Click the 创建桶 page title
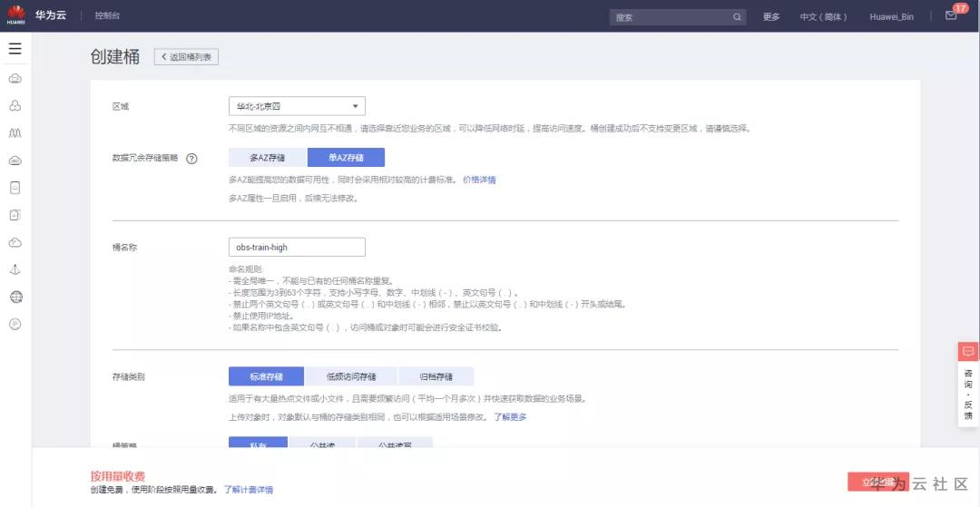 click(x=115, y=56)
